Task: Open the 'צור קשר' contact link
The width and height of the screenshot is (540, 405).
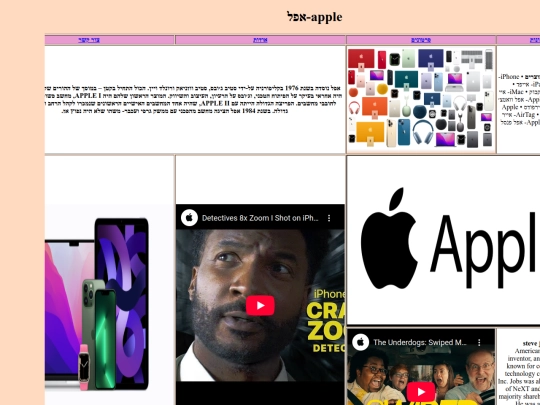Action: [89, 40]
